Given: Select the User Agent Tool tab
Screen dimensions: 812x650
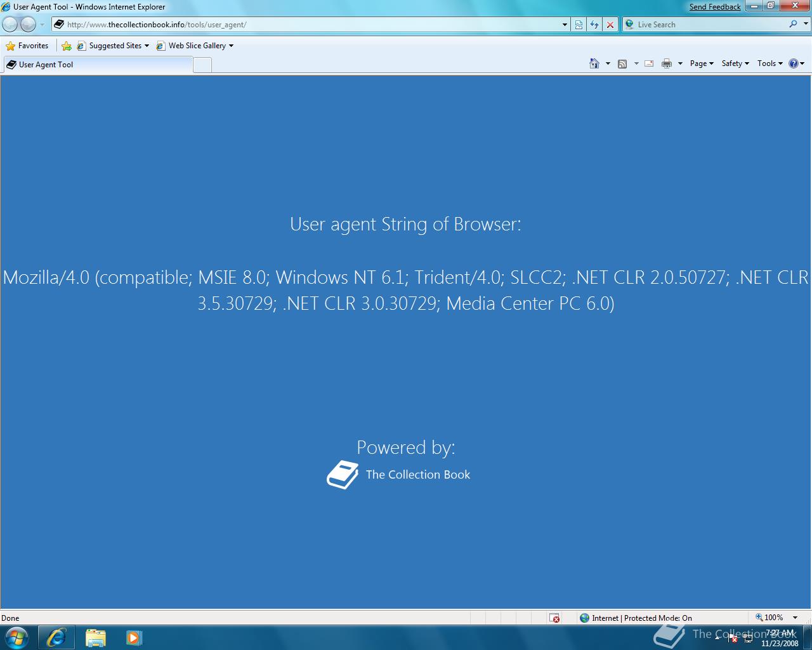Looking at the screenshot, I should (97, 65).
